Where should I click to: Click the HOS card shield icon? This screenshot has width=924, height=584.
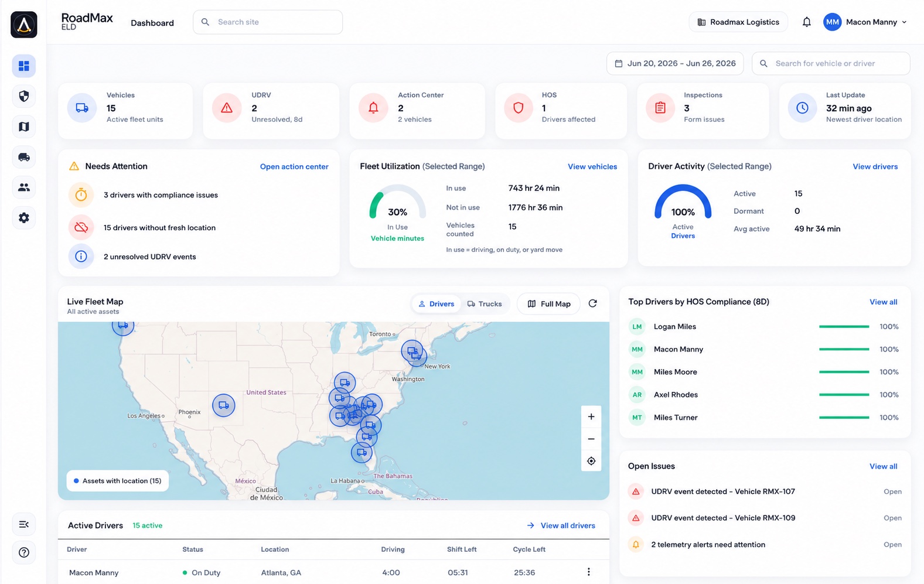pos(518,108)
